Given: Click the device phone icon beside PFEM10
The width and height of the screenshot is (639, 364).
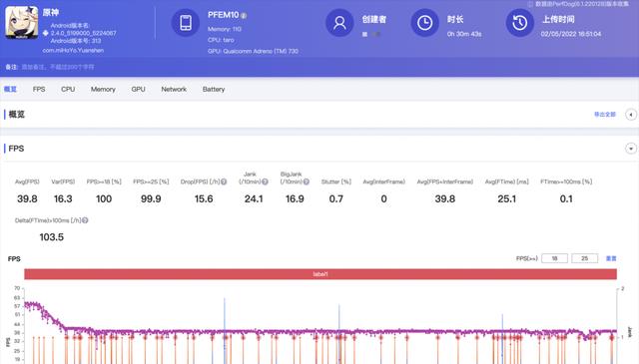Looking at the screenshot, I should 186,23.
